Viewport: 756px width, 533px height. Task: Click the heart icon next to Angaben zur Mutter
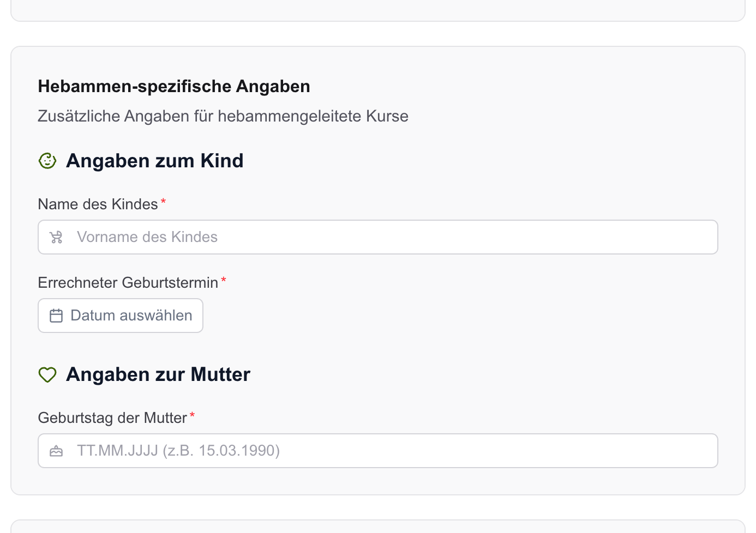[x=47, y=374]
